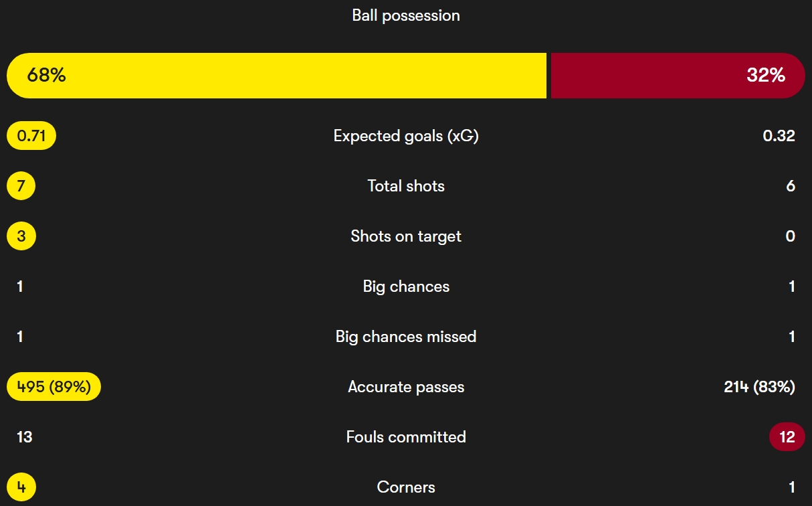Click the yellow 3 shots on target badge
The width and height of the screenshot is (812, 506).
[x=21, y=236]
